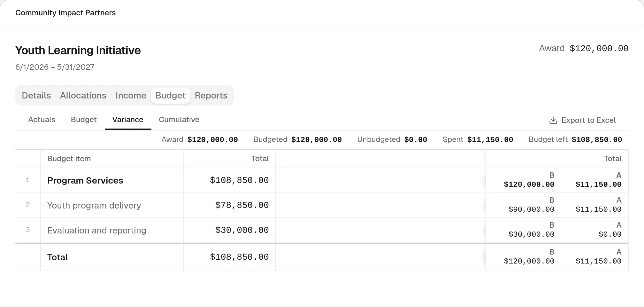Go to the Reports tab
Viewport: 644px width, 307px height.
[211, 95]
